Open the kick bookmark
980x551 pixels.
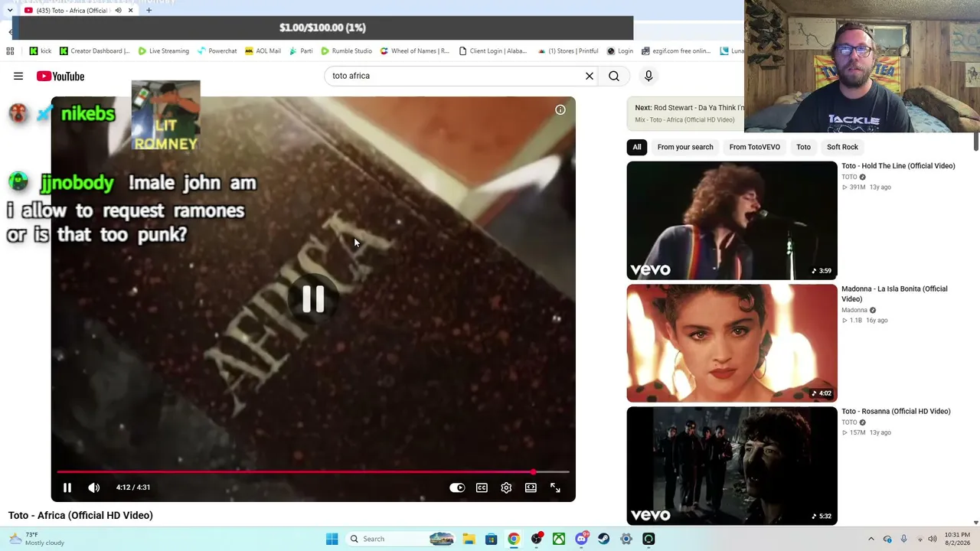pos(41,51)
